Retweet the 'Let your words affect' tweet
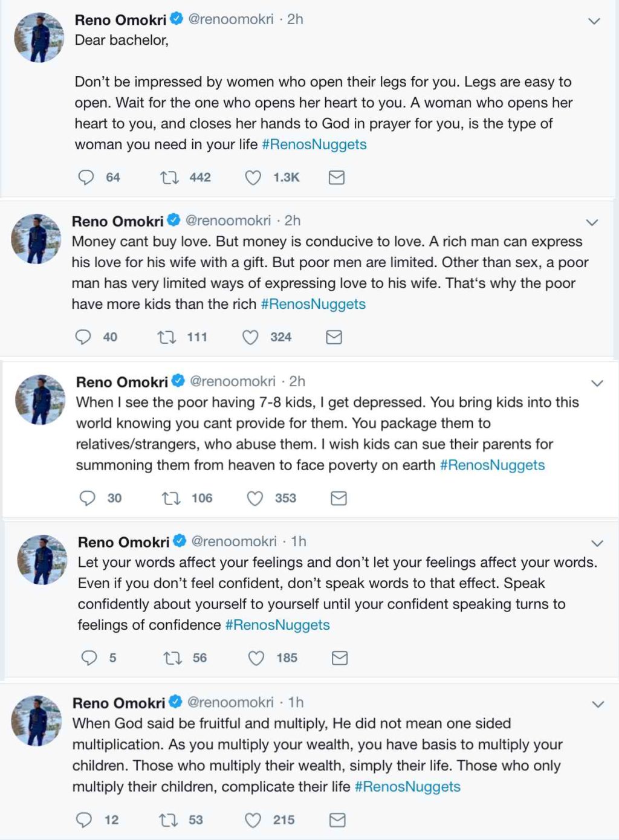This screenshot has width=619, height=840. point(173,657)
